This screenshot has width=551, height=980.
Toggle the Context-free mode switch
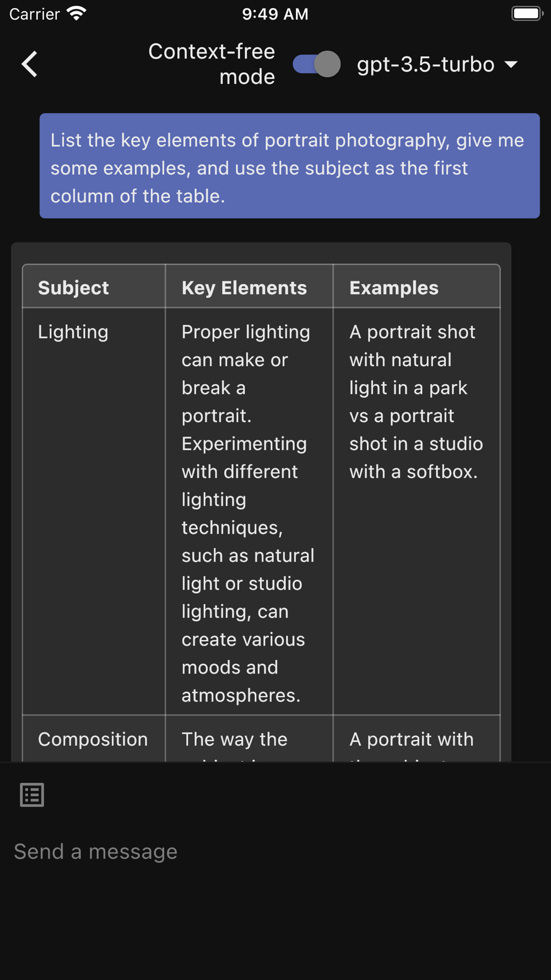tap(317, 64)
